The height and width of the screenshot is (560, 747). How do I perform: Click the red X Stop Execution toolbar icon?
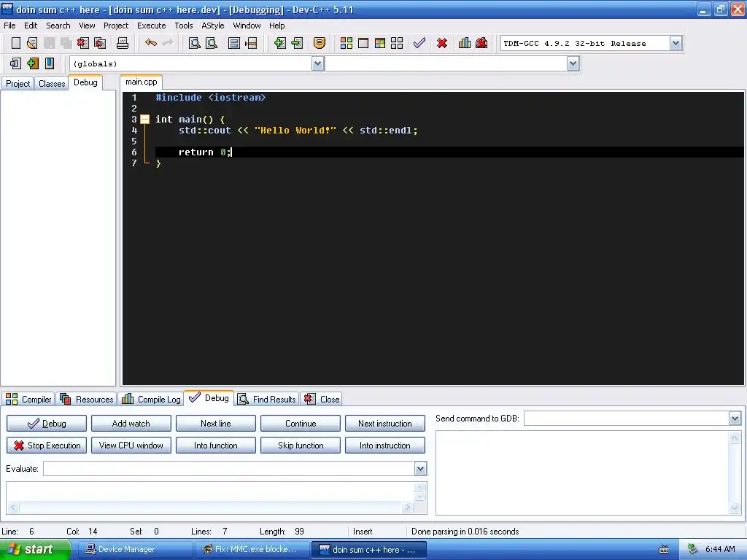click(442, 43)
